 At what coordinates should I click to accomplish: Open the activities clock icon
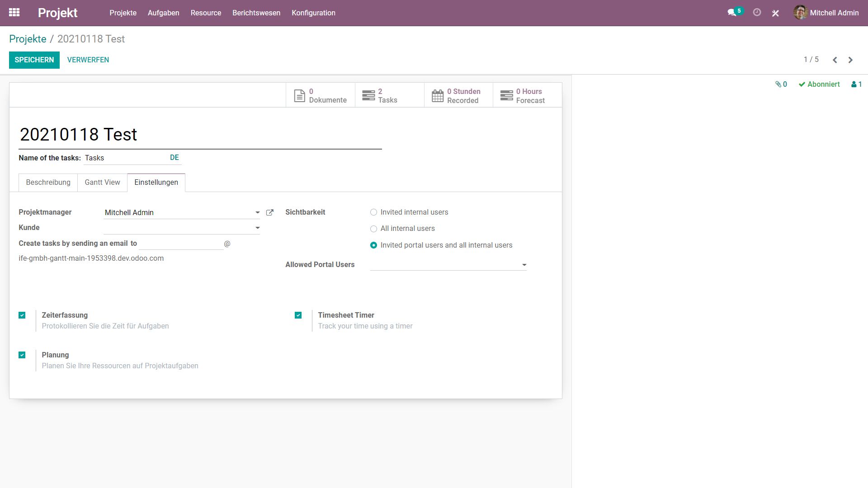pos(757,13)
